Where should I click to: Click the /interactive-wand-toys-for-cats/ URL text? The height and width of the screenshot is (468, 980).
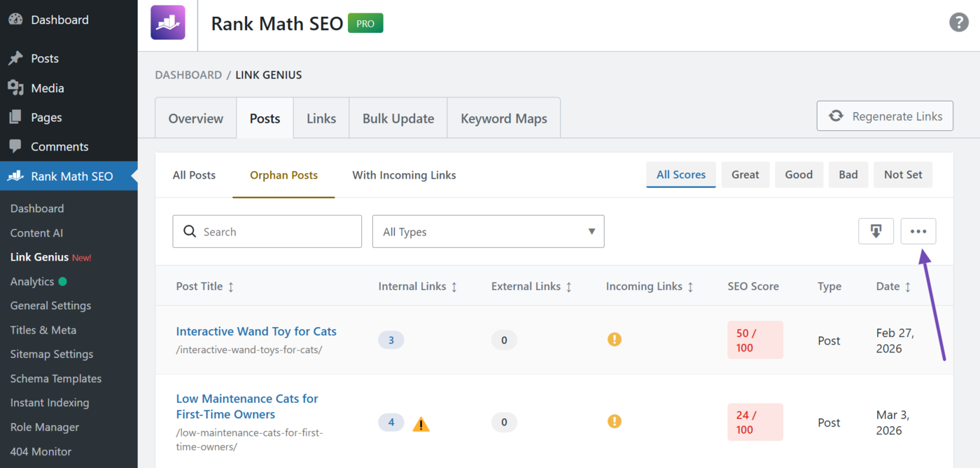tap(249, 350)
